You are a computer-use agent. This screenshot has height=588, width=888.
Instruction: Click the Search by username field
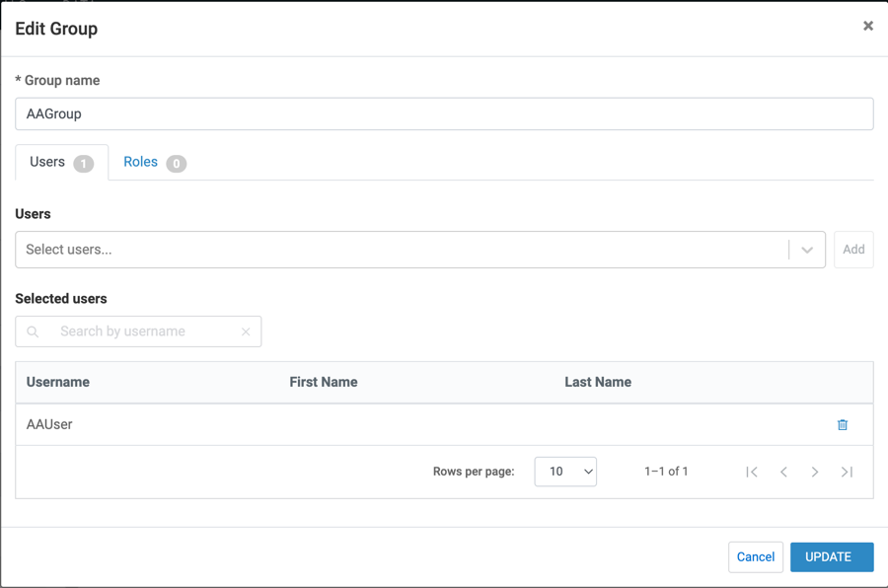143,331
